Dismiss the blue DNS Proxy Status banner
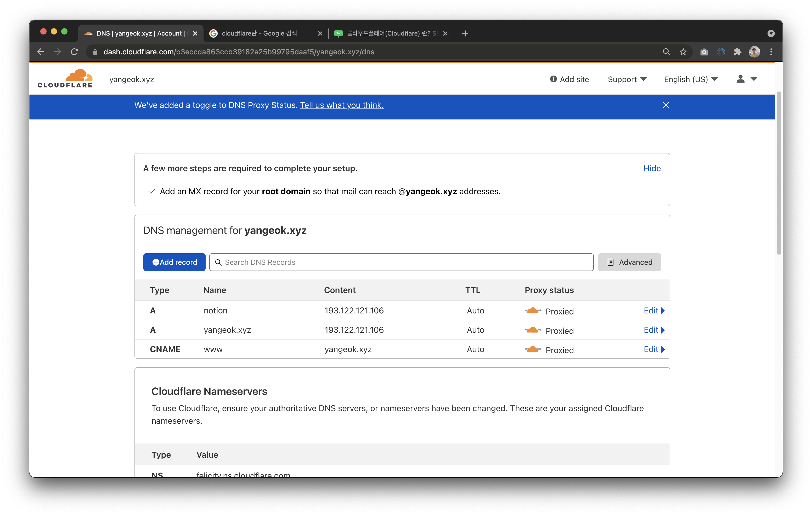Image resolution: width=812 pixels, height=516 pixels. (x=666, y=105)
